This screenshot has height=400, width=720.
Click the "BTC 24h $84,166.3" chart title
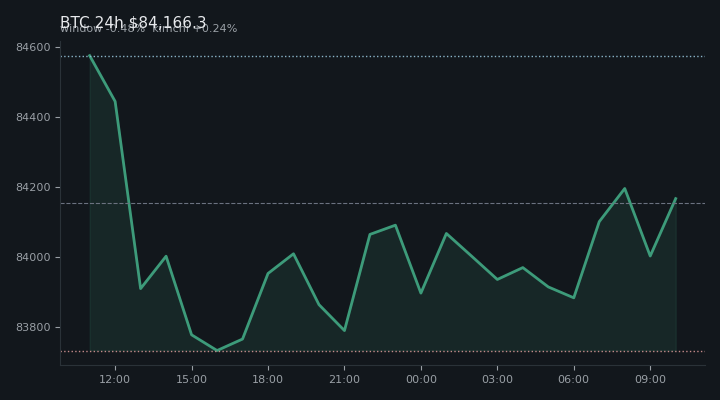click(x=133, y=22)
